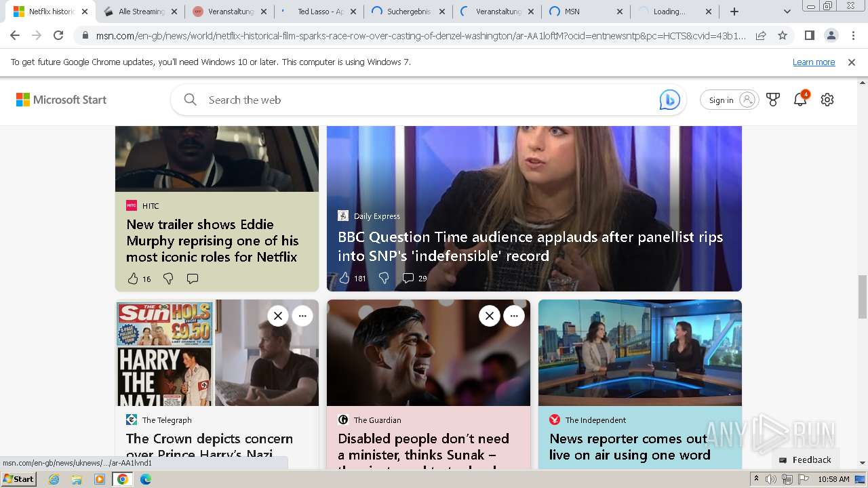The width and height of the screenshot is (868, 488).
Task: Open MSN settings gear icon
Action: click(827, 100)
